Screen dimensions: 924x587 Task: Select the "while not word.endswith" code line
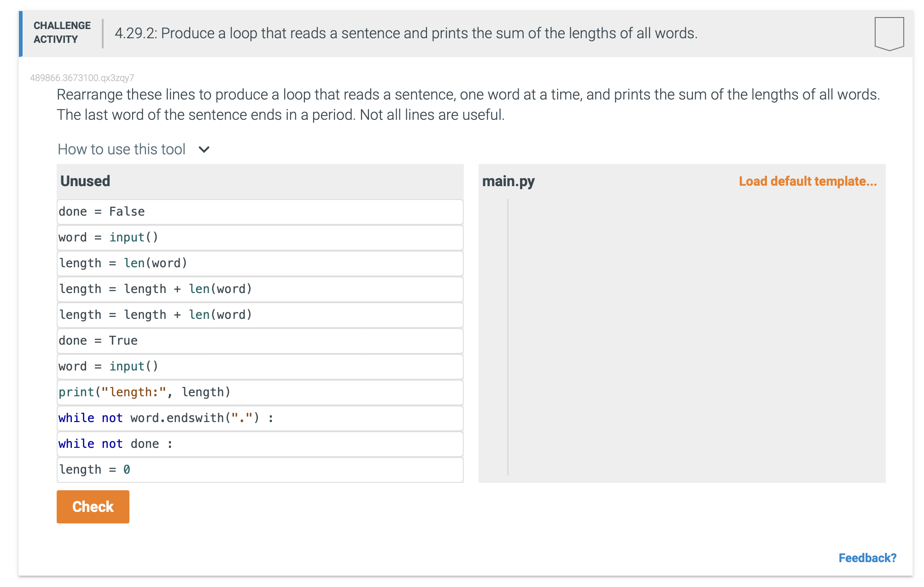point(260,418)
